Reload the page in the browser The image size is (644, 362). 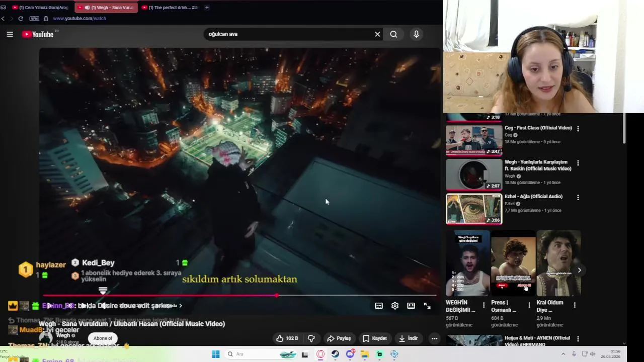pos(21,19)
